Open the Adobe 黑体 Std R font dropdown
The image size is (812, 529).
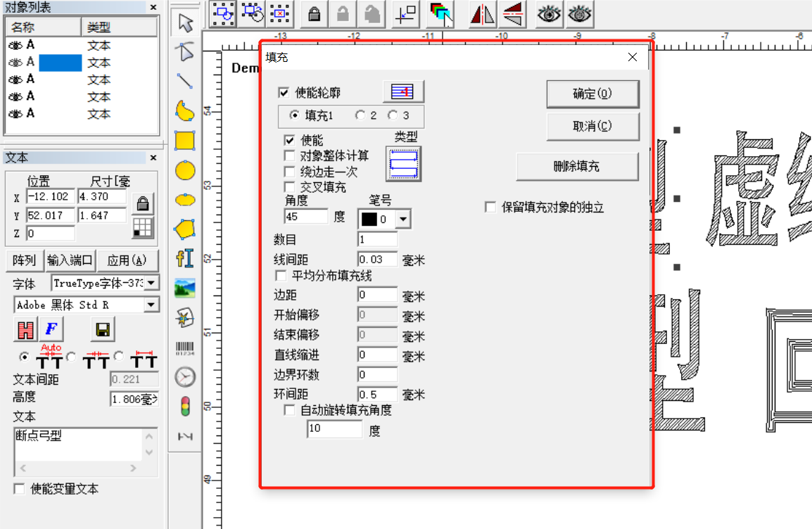pyautogui.click(x=152, y=305)
